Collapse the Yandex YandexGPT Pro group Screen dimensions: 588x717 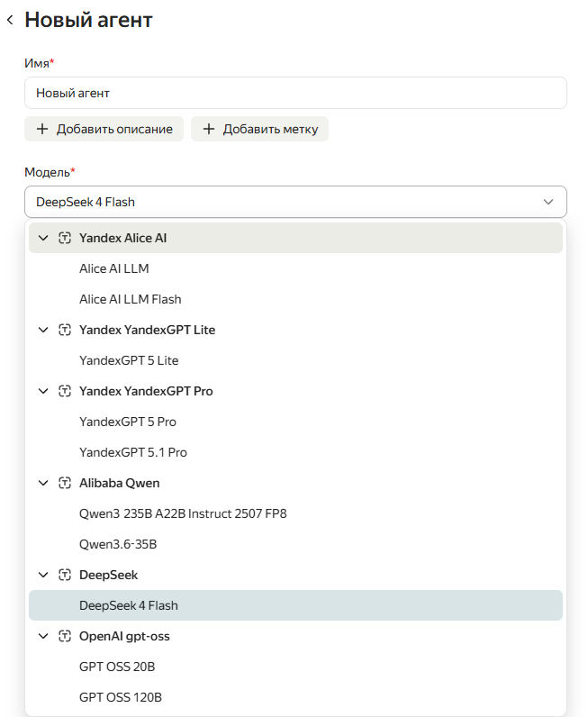(x=43, y=391)
